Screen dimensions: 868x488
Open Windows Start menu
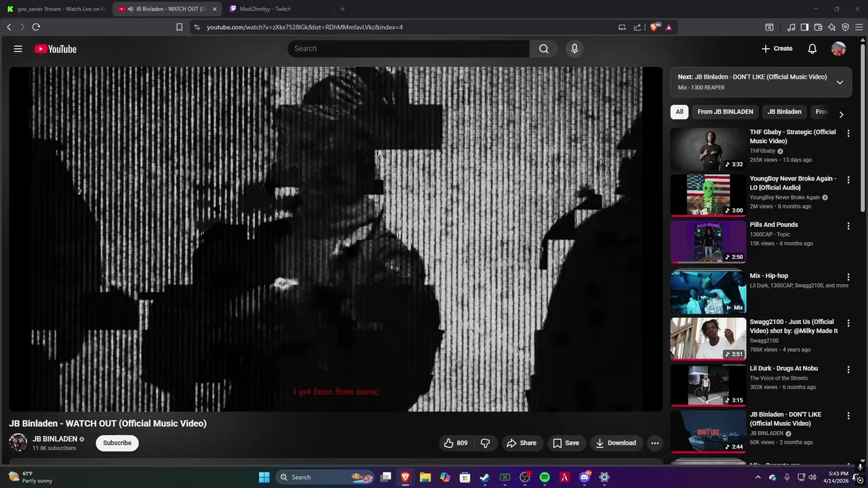pos(264,477)
